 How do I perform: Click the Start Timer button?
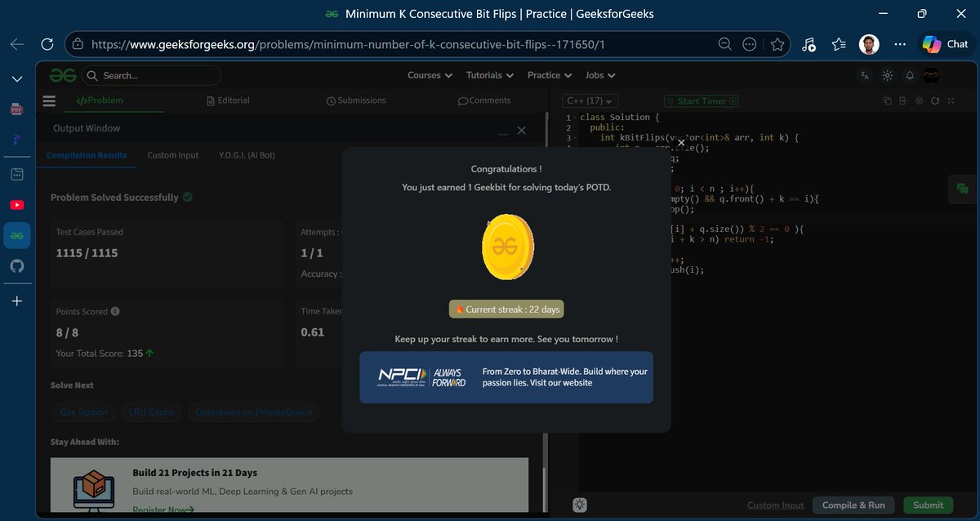point(702,101)
